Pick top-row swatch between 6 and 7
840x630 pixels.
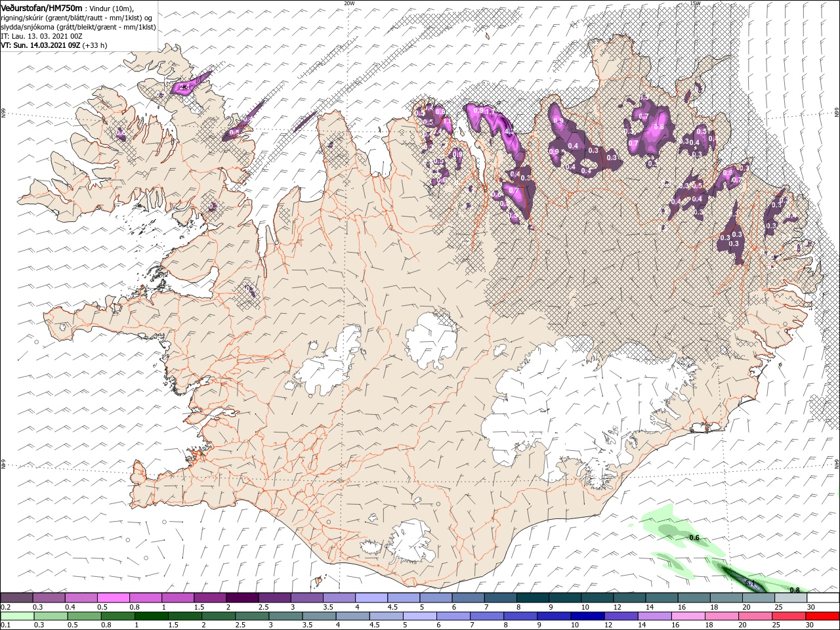pos(468,597)
